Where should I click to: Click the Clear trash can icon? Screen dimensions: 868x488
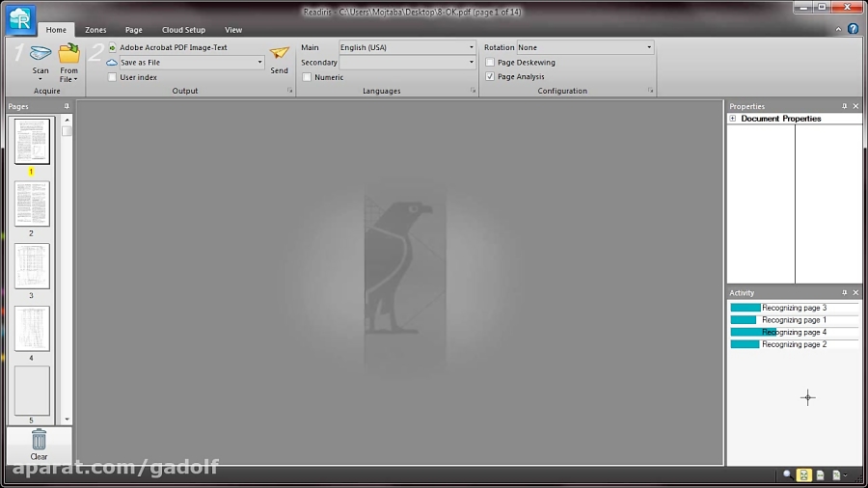pyautogui.click(x=39, y=440)
